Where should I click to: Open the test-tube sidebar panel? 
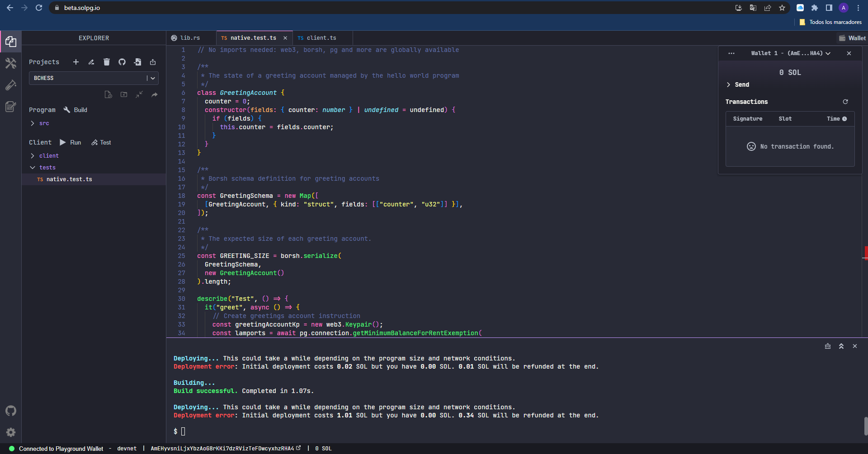pos(11,85)
